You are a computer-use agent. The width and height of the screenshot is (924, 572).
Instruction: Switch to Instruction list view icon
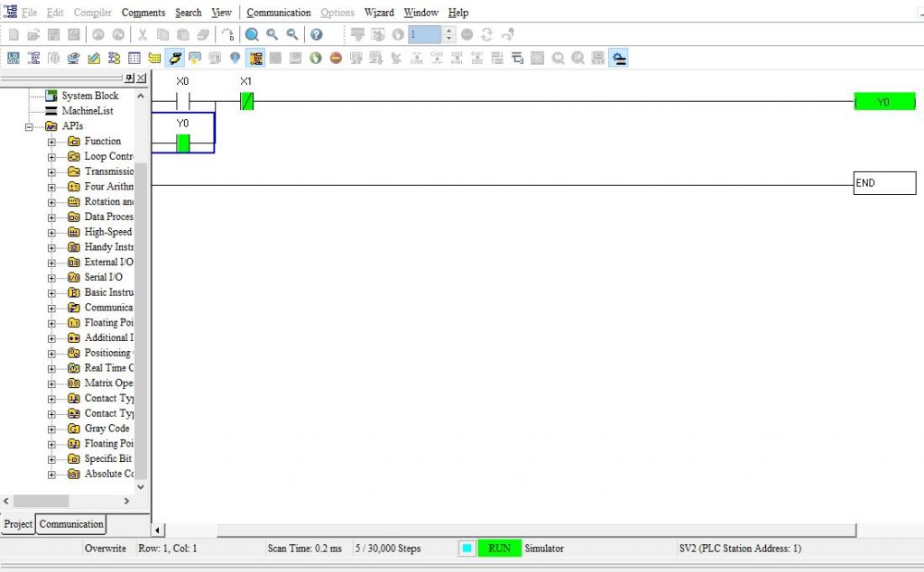coord(13,57)
